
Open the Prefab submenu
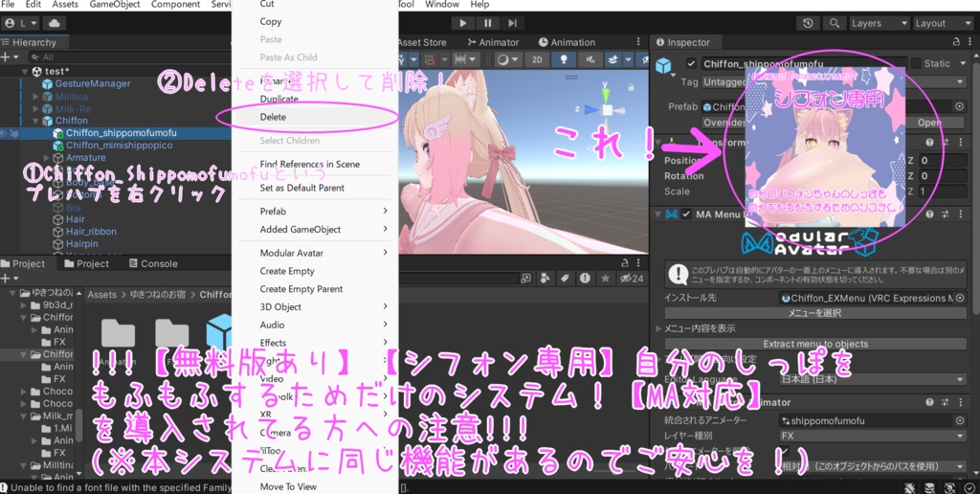[x=315, y=212]
